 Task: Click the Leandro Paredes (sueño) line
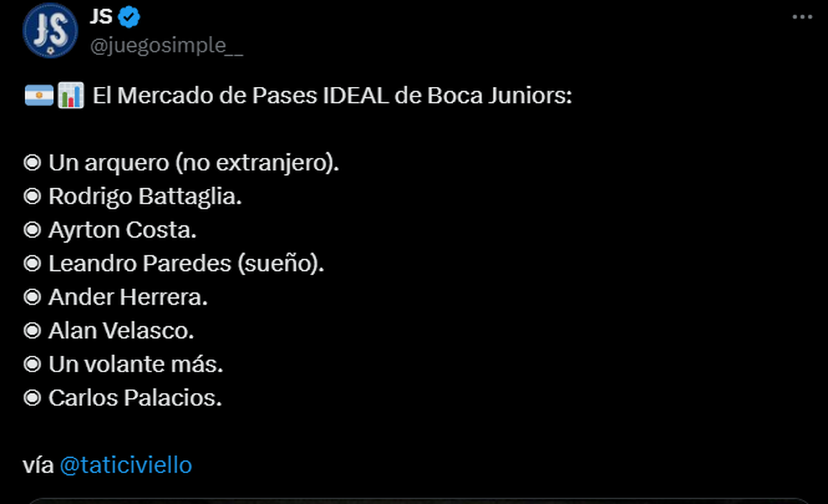click(x=186, y=264)
